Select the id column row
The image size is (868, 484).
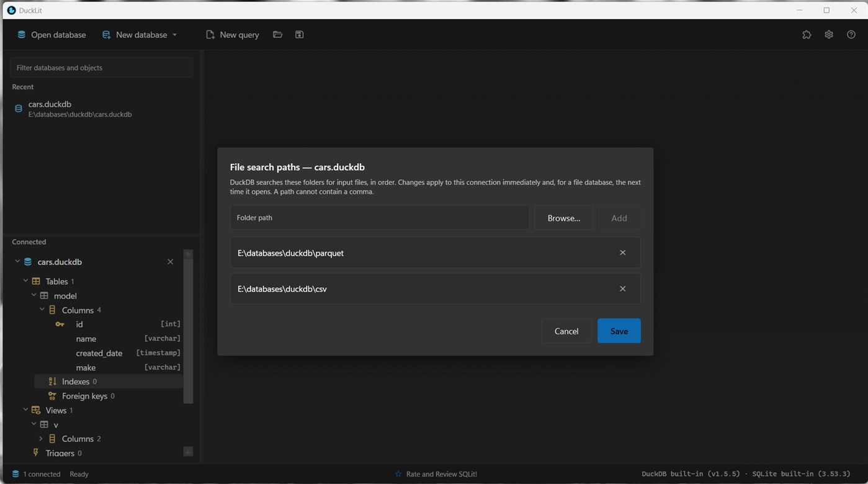point(109,325)
